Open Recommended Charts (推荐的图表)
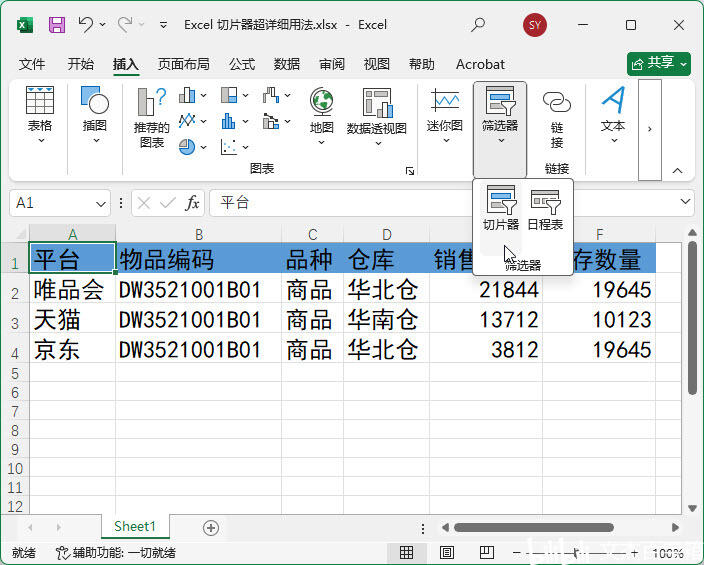This screenshot has width=704, height=565. (152, 116)
